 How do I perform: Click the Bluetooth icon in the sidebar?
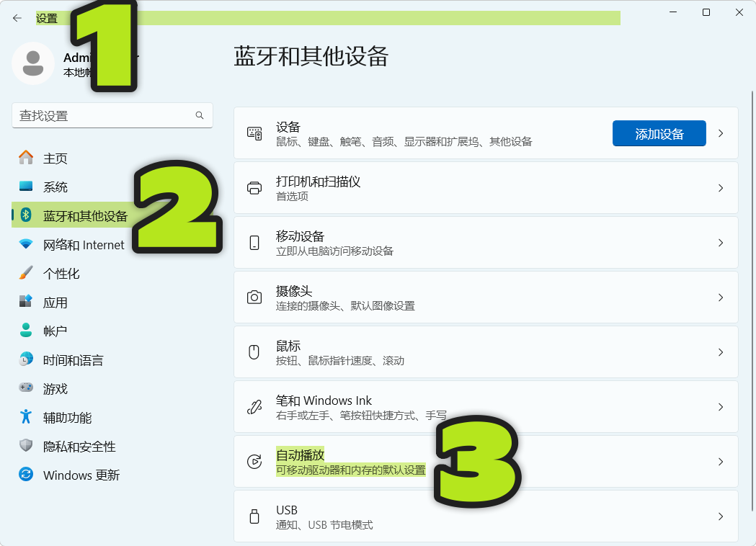point(26,215)
